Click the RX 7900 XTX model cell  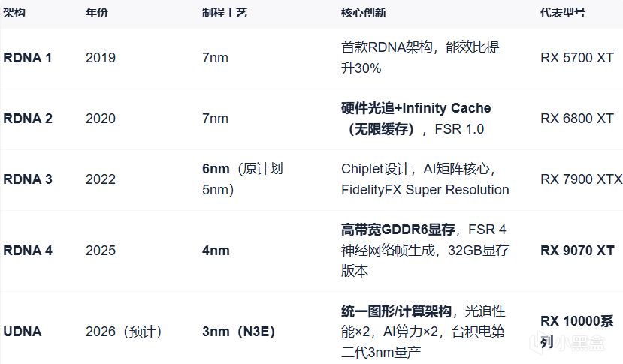[581, 179]
